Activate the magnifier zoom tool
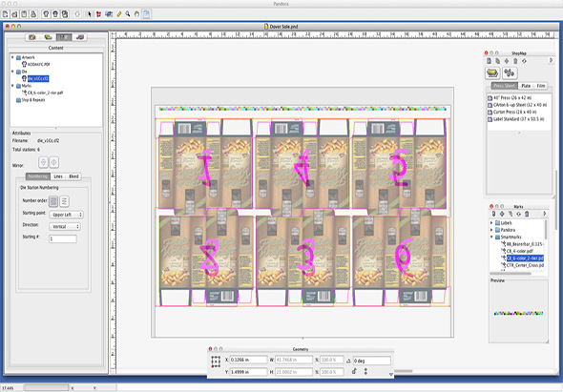Viewport: 563px width, 392px height. pos(128,14)
